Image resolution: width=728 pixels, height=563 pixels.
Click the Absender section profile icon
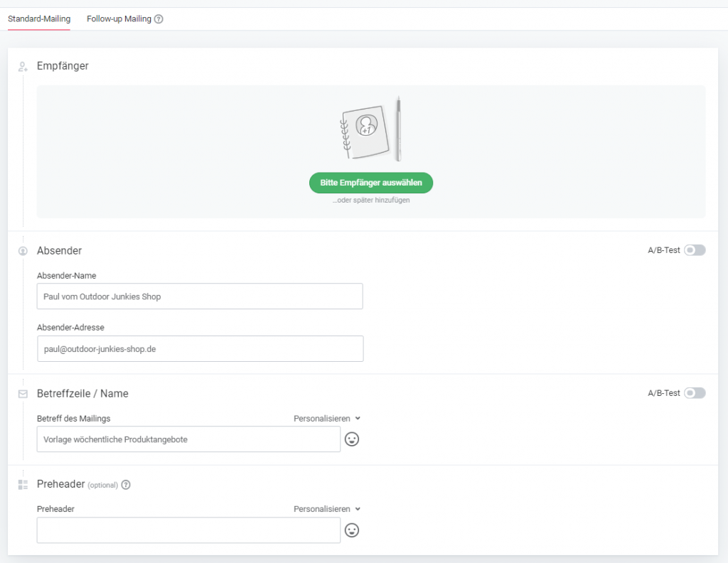(23, 251)
